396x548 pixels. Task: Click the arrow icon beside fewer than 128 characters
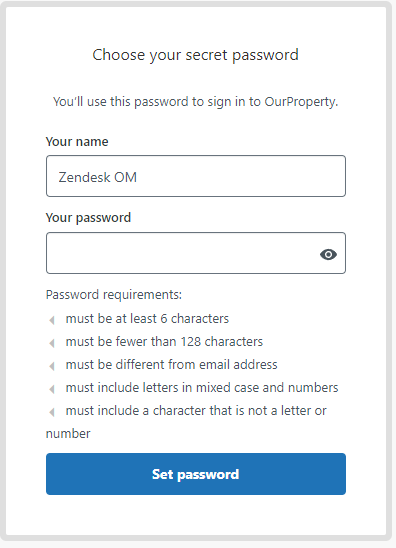52,343
